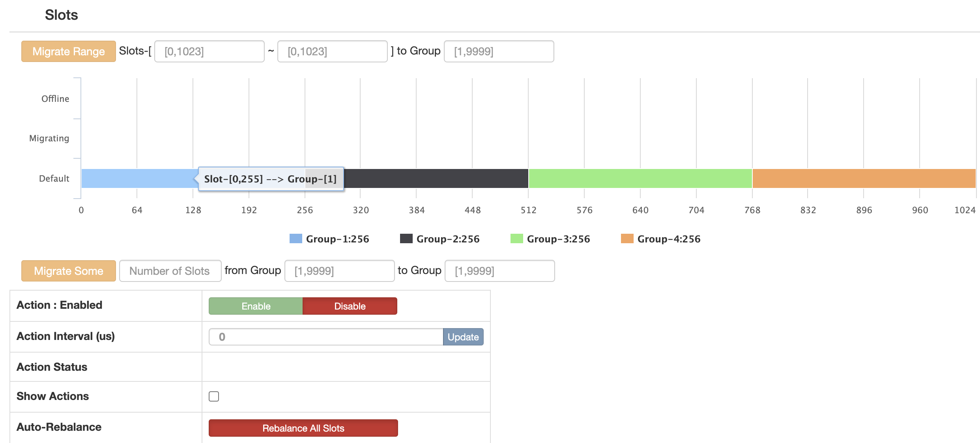Click the Migrate Range target group field
The width and height of the screenshot is (980, 443).
[499, 51]
